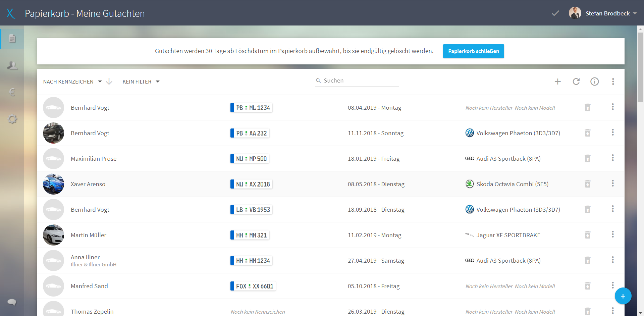Click the checkmark icon in header
This screenshot has width=644, height=316.
click(555, 13)
